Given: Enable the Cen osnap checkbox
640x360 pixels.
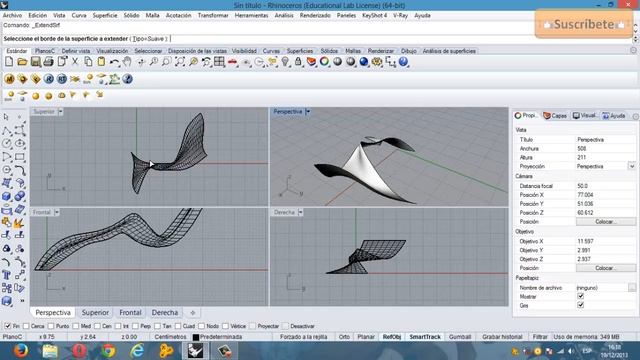Looking at the screenshot, I should (x=97, y=326).
